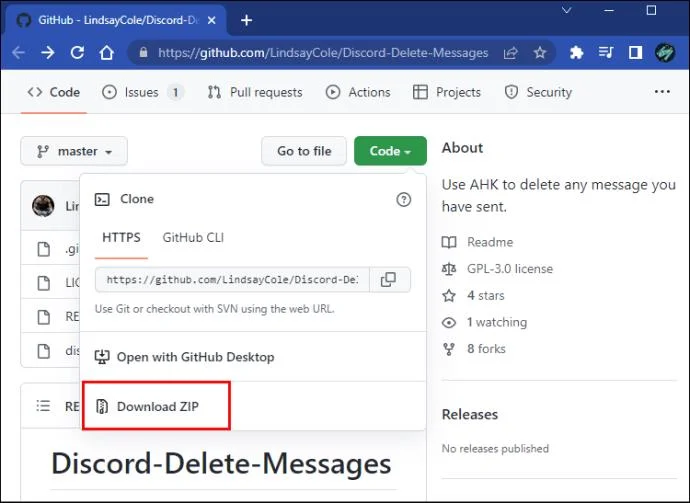Open the Pull requests tab
This screenshot has height=503, width=690.
point(255,92)
